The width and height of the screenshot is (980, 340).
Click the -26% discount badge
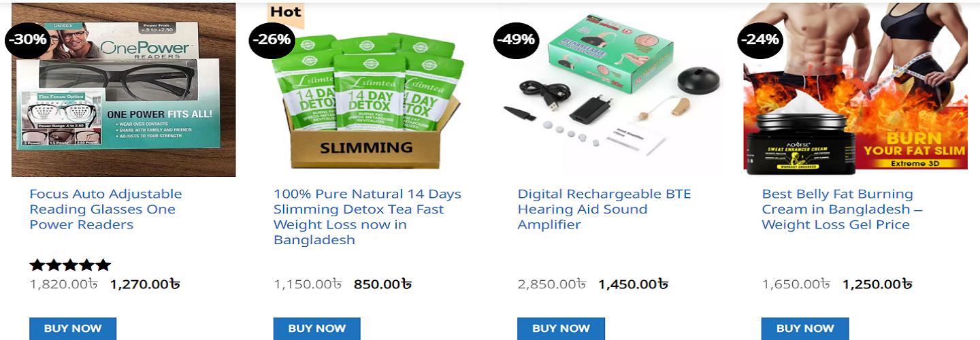(272, 39)
